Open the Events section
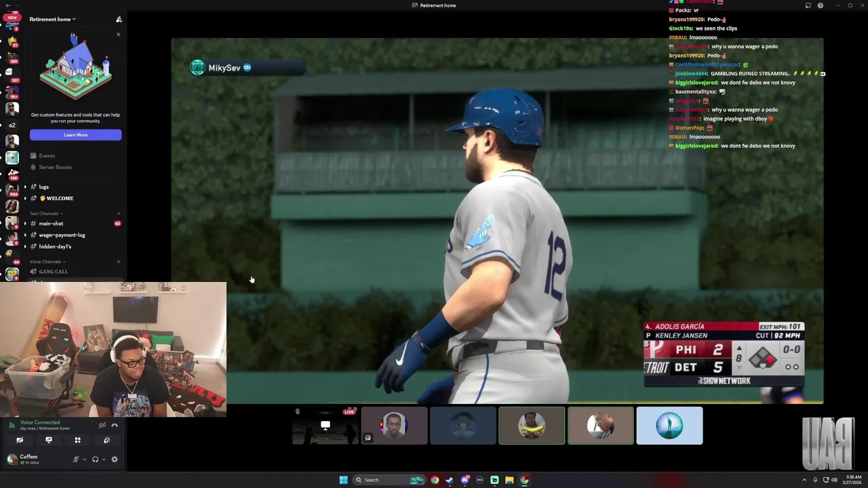This screenshot has height=488, width=868. tap(47, 156)
